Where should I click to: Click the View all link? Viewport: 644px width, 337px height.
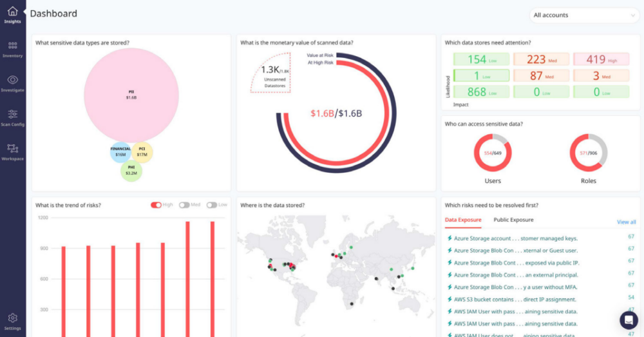[x=626, y=222]
